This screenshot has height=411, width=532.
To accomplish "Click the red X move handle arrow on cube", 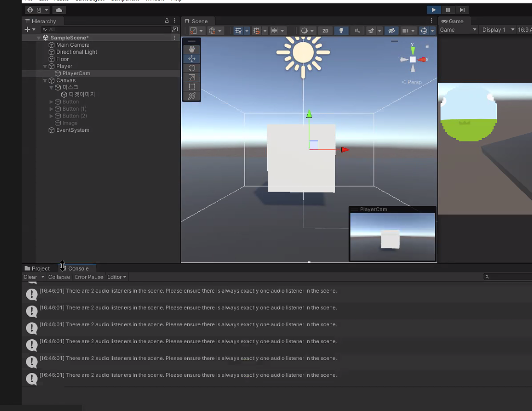I will [x=345, y=150].
